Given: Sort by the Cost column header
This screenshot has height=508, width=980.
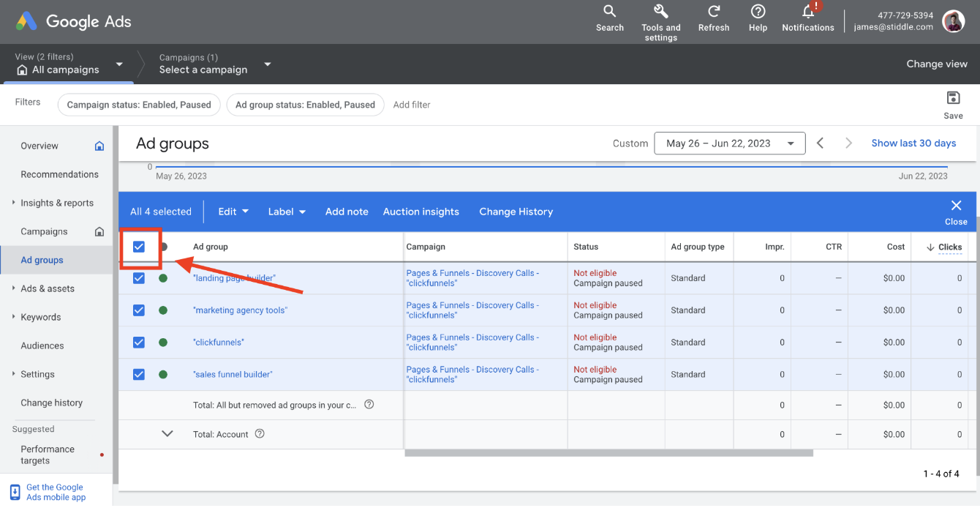Looking at the screenshot, I should click(896, 247).
